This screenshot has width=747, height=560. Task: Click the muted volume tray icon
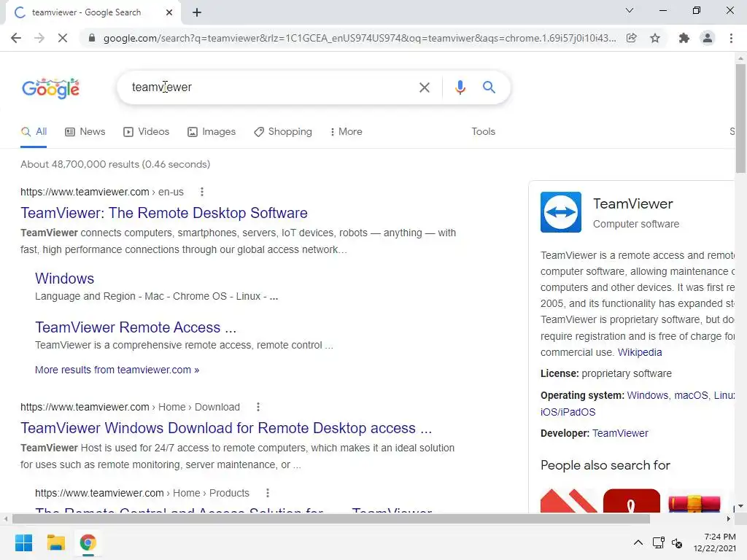point(677,542)
